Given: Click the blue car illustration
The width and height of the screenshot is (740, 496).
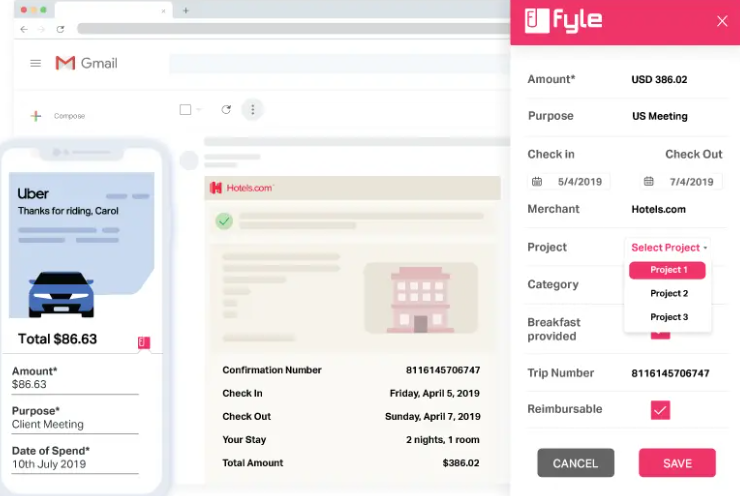Looking at the screenshot, I should (x=61, y=294).
